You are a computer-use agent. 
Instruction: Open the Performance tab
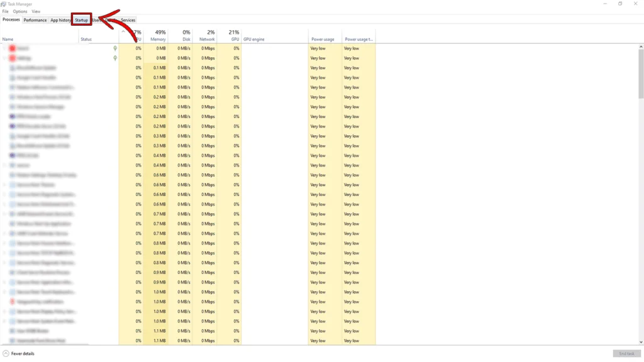[35, 20]
